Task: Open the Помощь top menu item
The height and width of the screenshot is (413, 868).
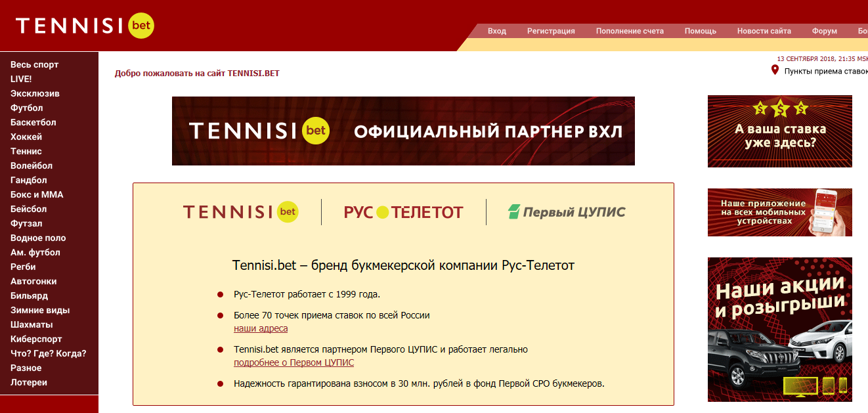Action: coord(701,31)
